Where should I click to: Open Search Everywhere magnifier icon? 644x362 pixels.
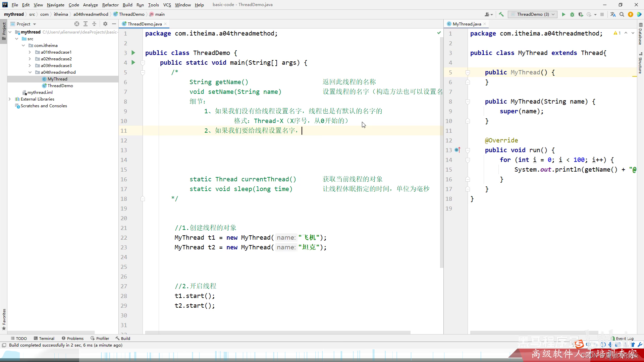(x=622, y=14)
